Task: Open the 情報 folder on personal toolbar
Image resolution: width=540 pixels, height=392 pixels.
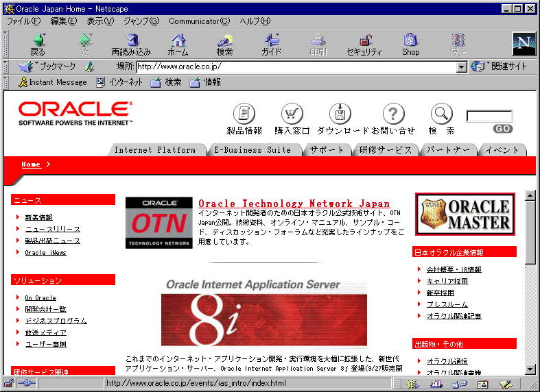Action: (x=205, y=82)
